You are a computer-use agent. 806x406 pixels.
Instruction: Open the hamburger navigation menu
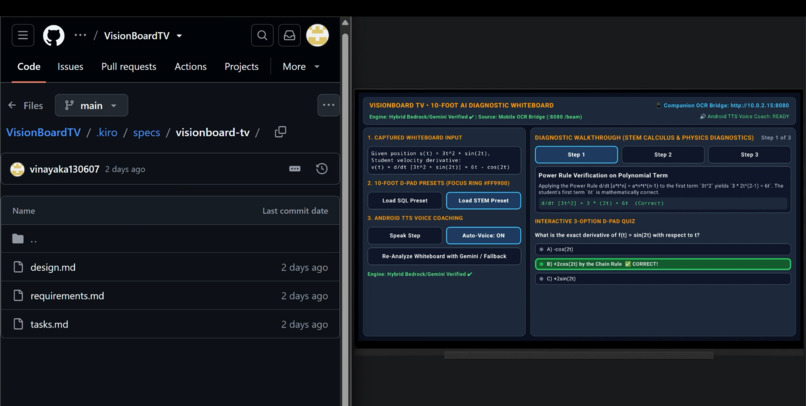[23, 35]
